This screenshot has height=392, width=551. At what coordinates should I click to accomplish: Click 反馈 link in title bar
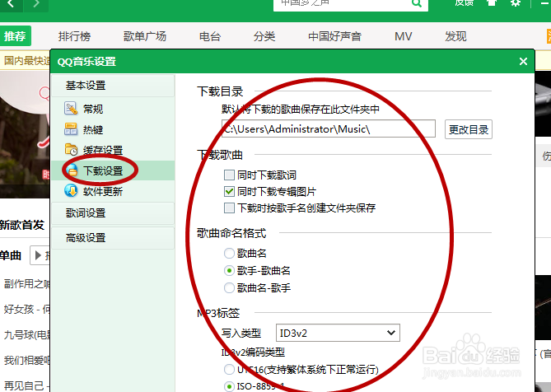(465, 2)
